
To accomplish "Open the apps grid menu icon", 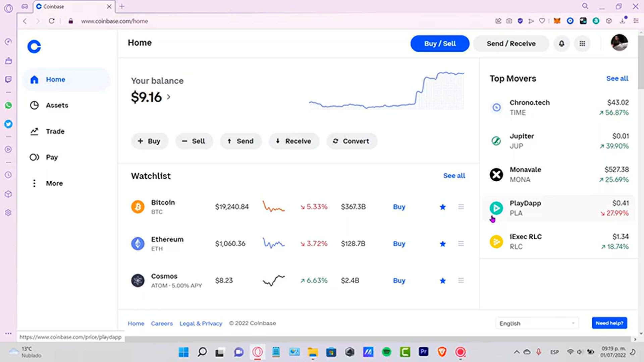I will point(582,44).
